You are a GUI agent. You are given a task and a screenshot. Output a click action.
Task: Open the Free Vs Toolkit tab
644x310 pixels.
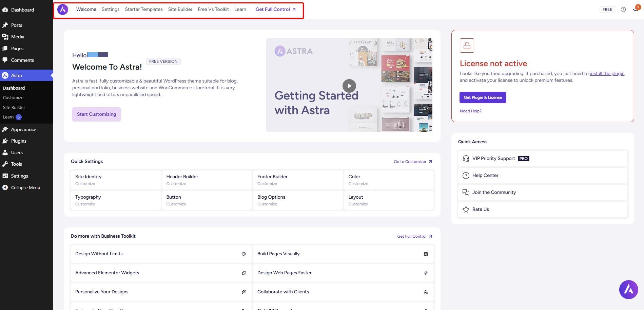point(213,9)
